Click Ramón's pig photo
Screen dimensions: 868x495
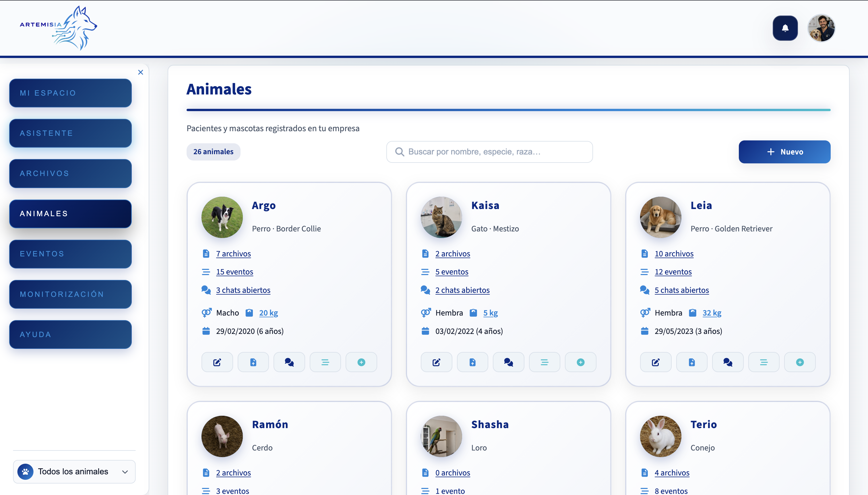pos(222,436)
